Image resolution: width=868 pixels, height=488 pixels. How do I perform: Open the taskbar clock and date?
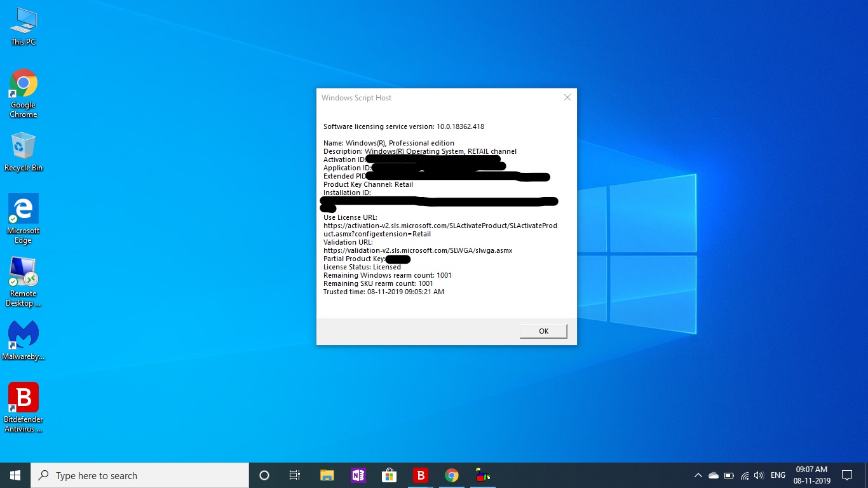click(811, 475)
